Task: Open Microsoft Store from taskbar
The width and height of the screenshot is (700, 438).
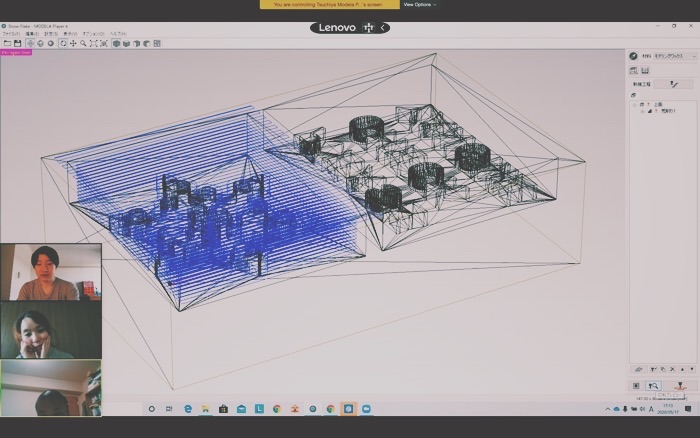Action: (x=223, y=409)
